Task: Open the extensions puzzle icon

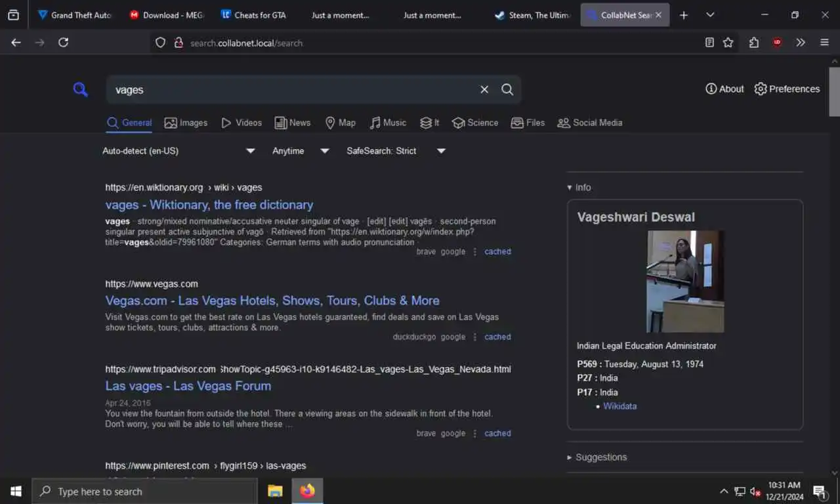Action: pyautogui.click(x=754, y=43)
